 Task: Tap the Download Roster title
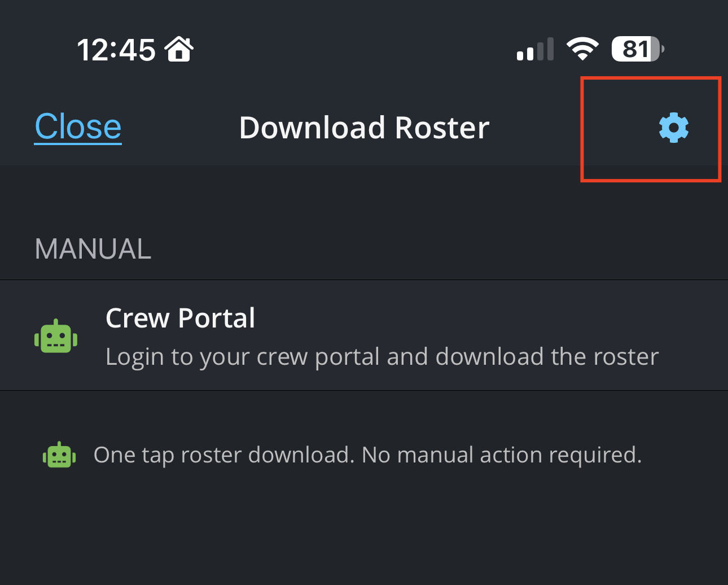tap(364, 127)
